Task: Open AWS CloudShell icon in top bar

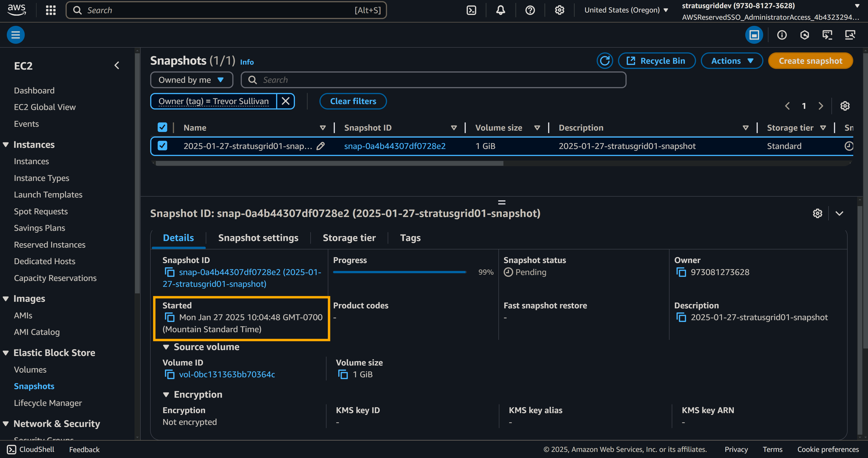Action: pyautogui.click(x=471, y=10)
